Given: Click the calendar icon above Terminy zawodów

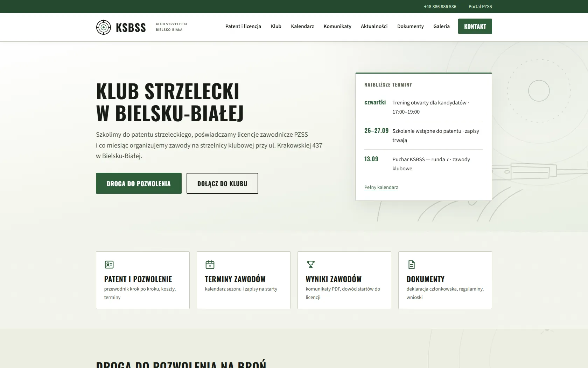Looking at the screenshot, I should tap(210, 265).
